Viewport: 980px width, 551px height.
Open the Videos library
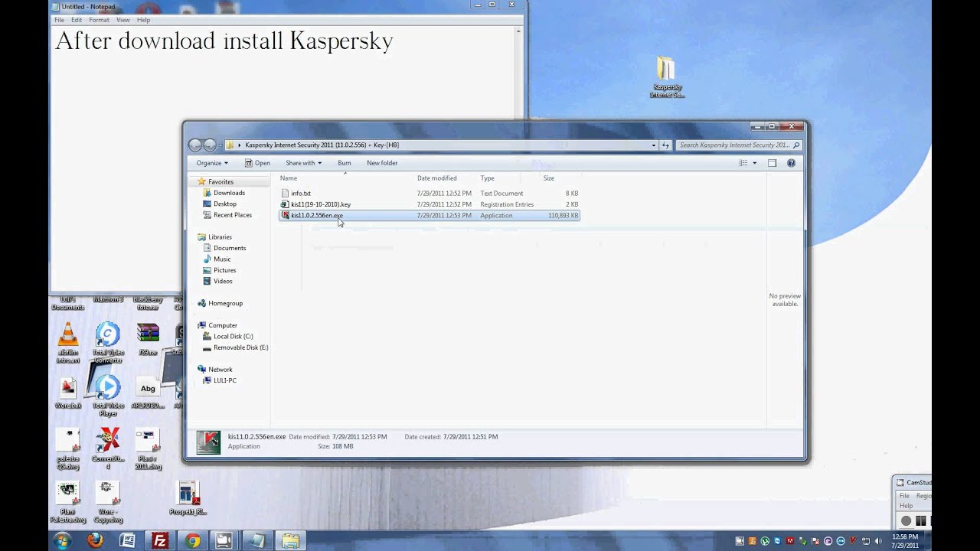(223, 281)
